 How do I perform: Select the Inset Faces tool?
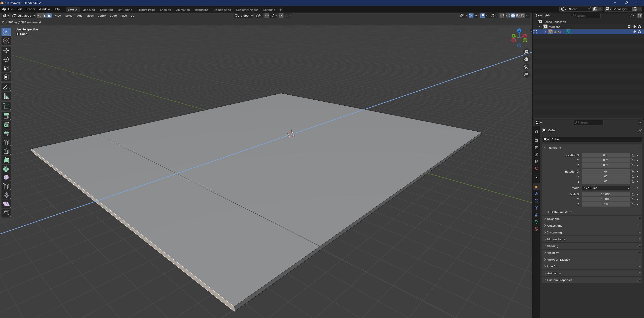pyautogui.click(x=6, y=125)
